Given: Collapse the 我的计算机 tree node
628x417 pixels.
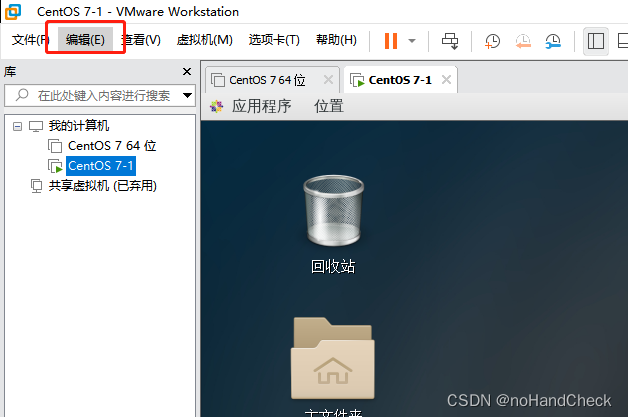Looking at the screenshot, I should tap(17, 127).
